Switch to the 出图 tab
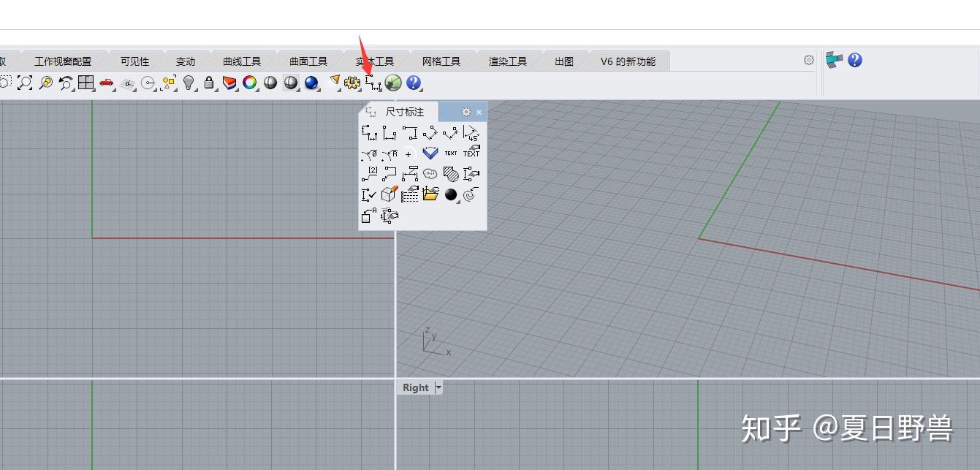 pyautogui.click(x=564, y=61)
